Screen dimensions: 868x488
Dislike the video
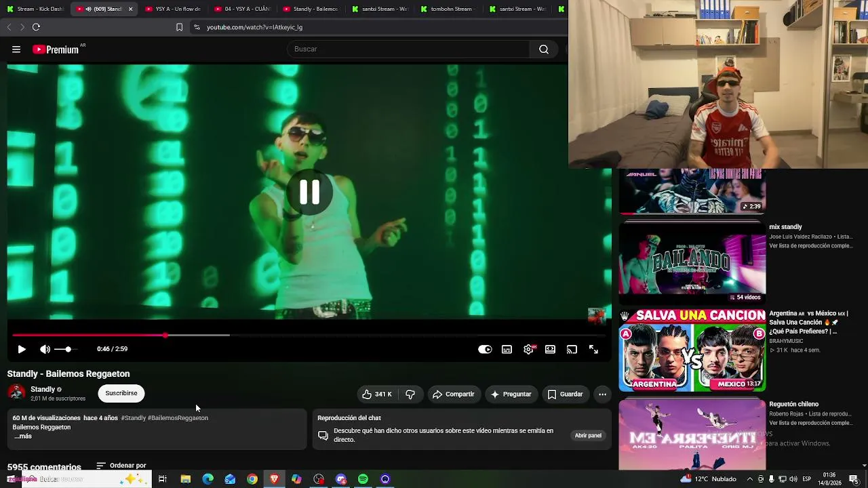click(410, 394)
